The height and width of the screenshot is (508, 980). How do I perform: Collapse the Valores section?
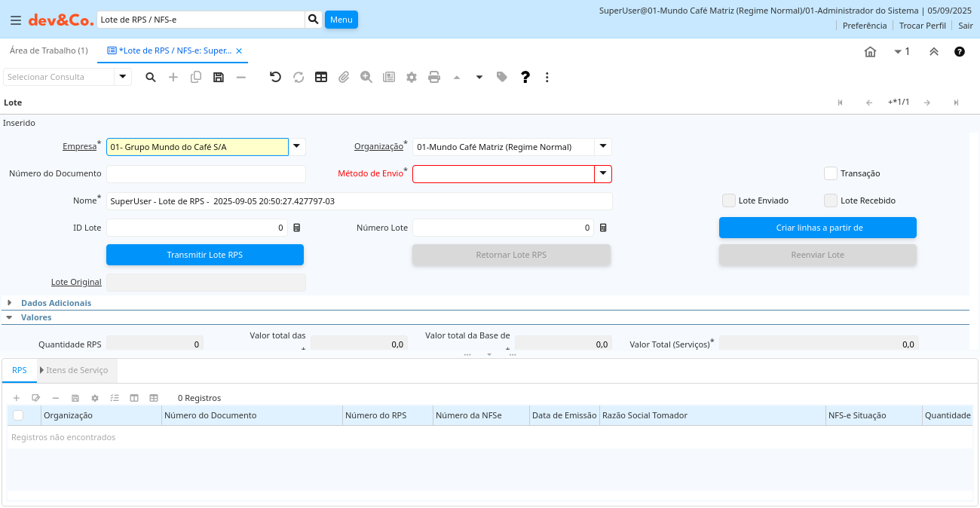click(x=36, y=317)
